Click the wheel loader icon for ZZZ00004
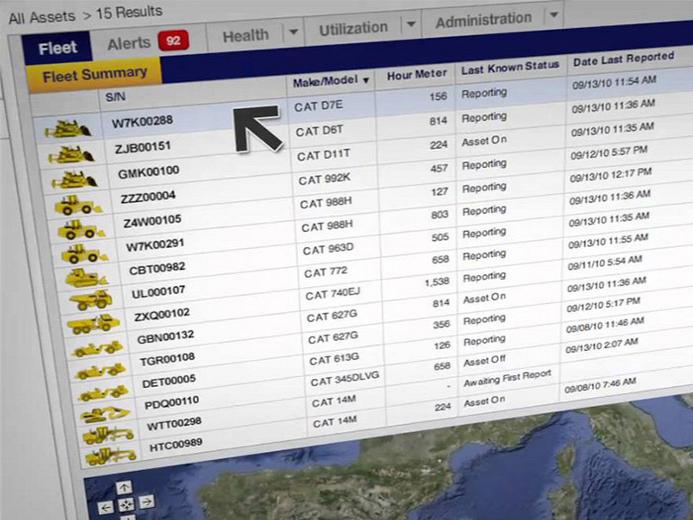Viewport: 693px width, 520px height. pos(78,205)
